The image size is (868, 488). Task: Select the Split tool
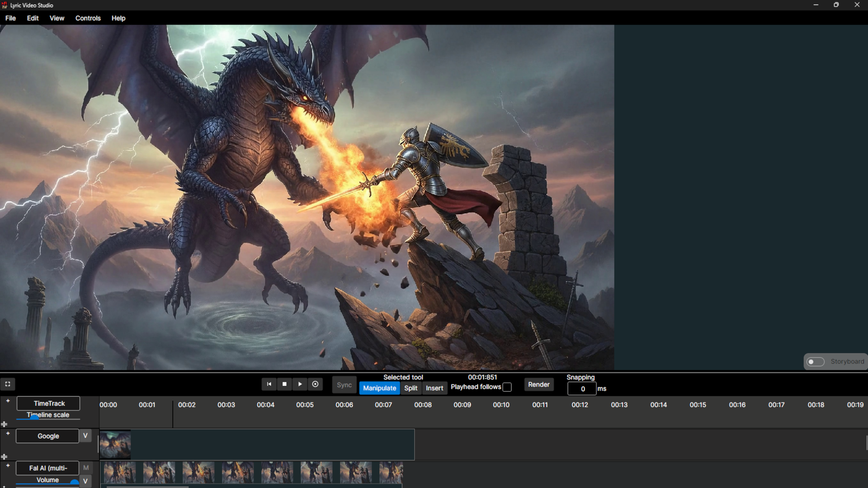click(410, 388)
